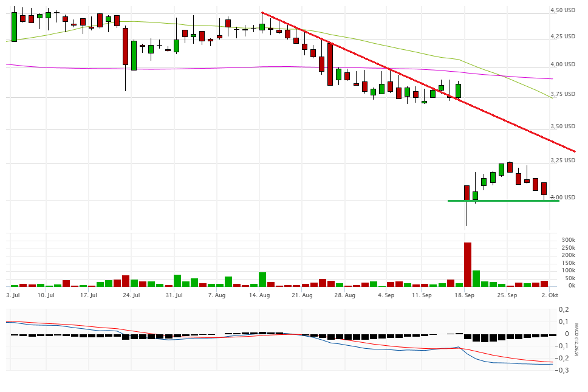Click the 3,75 USD price axis label

click(x=562, y=94)
